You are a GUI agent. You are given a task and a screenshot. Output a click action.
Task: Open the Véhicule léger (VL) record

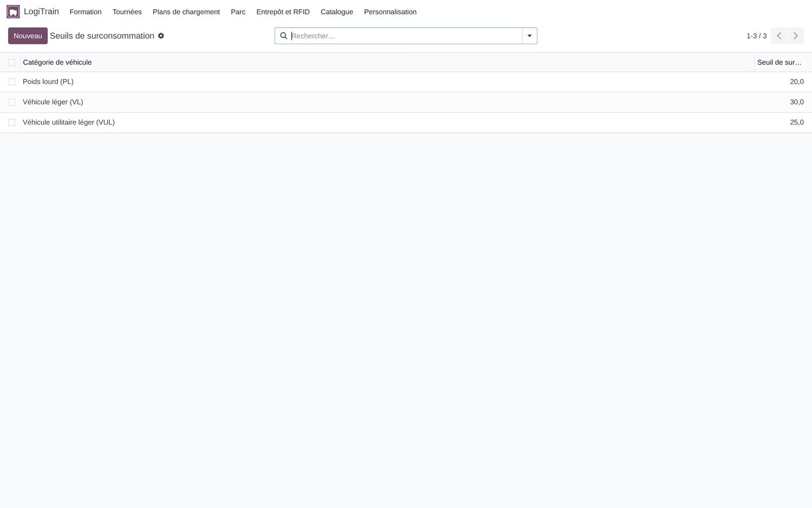pyautogui.click(x=53, y=102)
